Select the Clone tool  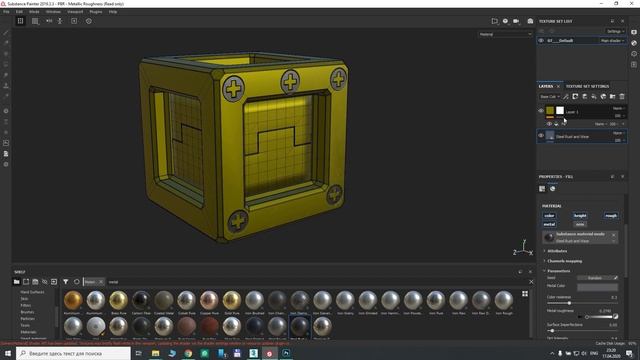pos(6,86)
